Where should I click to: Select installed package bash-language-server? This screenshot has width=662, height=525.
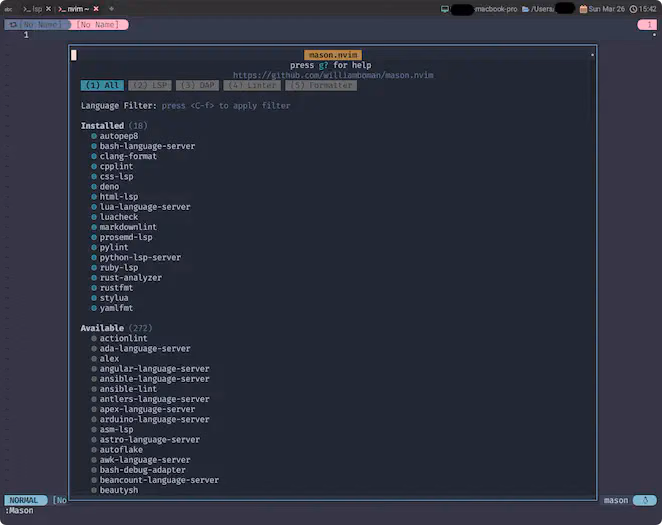point(147,146)
